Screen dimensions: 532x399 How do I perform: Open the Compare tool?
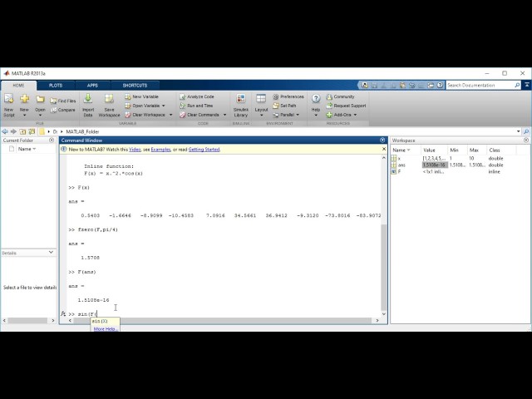pos(63,110)
